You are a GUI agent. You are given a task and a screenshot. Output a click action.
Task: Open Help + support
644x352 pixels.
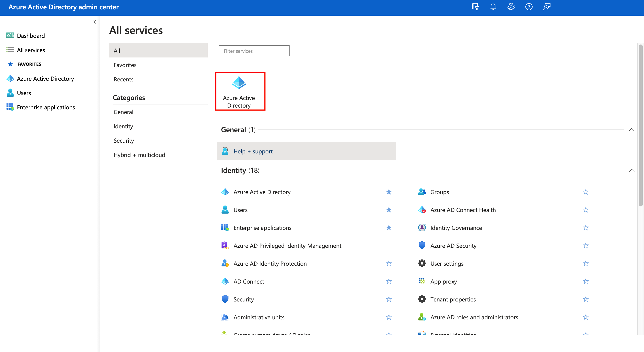(306, 151)
